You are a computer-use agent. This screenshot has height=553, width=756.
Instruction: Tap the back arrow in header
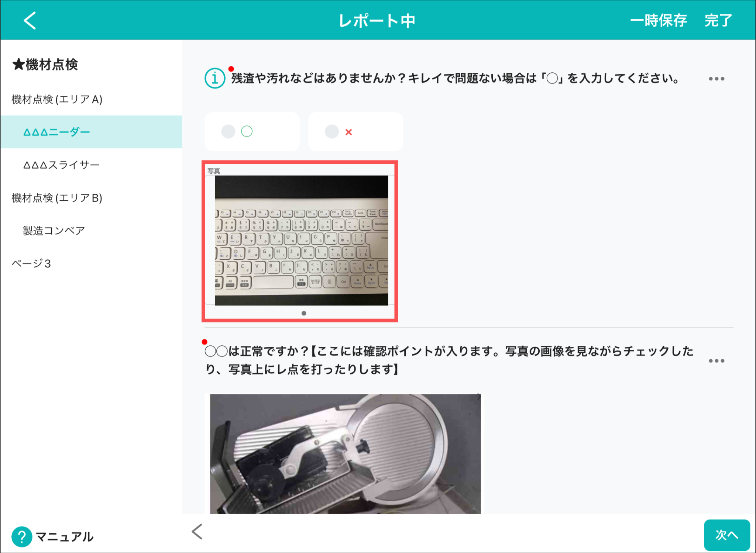click(30, 20)
